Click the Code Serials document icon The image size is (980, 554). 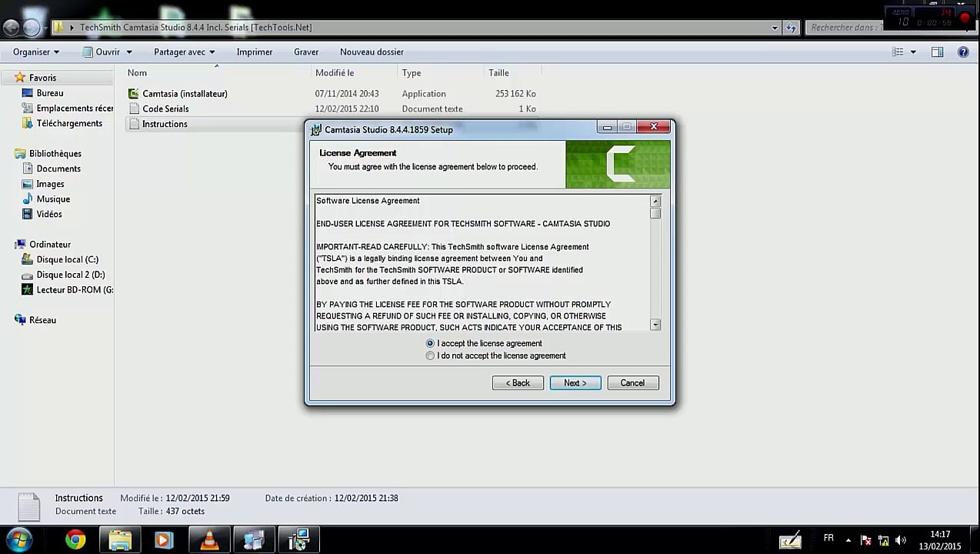pos(134,108)
